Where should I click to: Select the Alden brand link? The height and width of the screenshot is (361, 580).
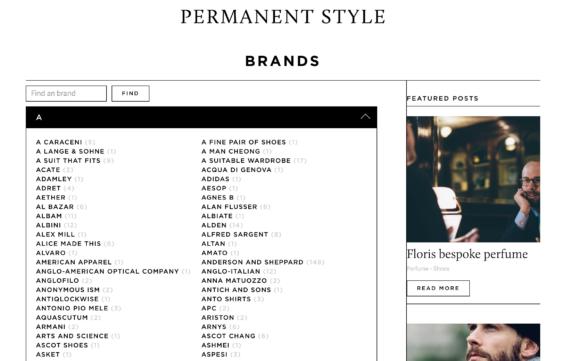click(x=214, y=225)
